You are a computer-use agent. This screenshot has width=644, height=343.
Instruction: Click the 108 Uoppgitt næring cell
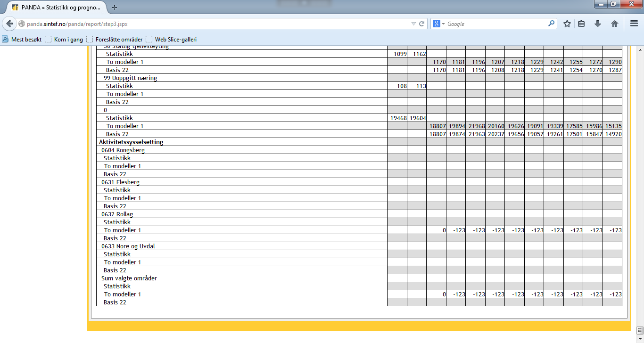[x=397, y=86]
